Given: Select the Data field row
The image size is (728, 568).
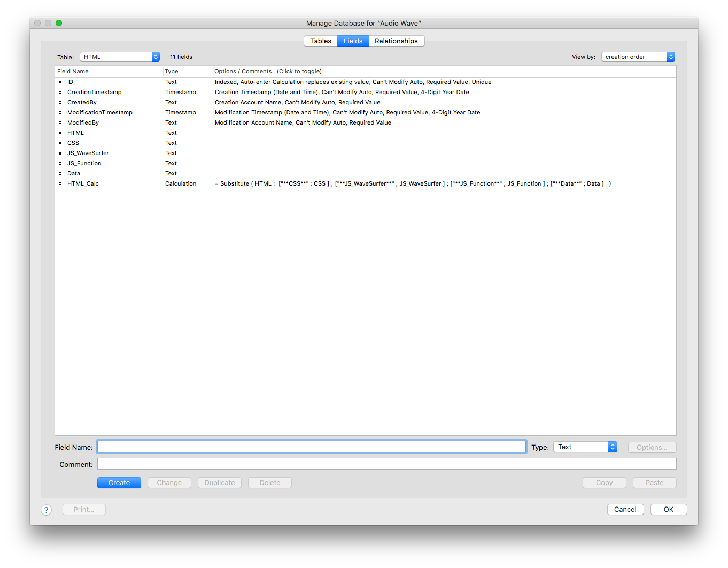Looking at the screenshot, I should pyautogui.click(x=366, y=173).
